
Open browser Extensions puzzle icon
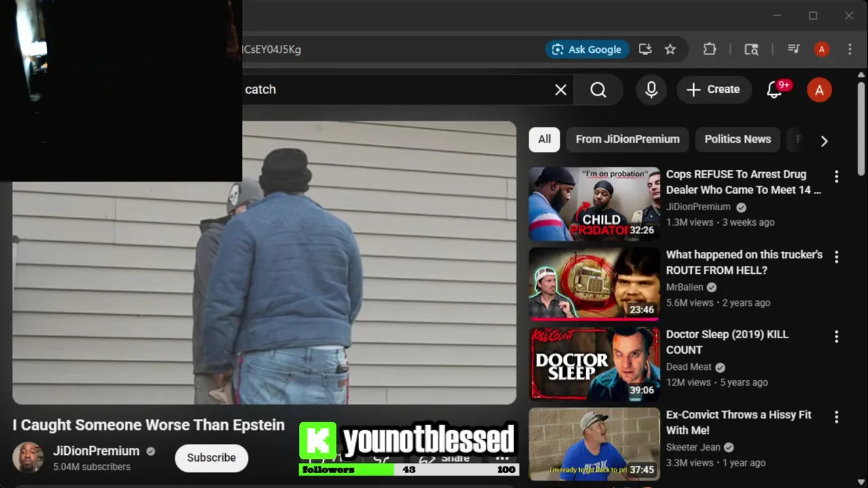pyautogui.click(x=709, y=49)
